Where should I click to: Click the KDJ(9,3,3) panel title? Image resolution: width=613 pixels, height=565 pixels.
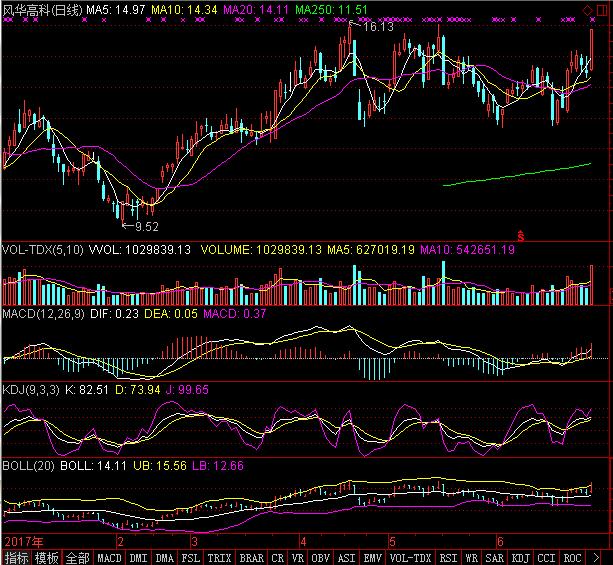(x=31, y=390)
